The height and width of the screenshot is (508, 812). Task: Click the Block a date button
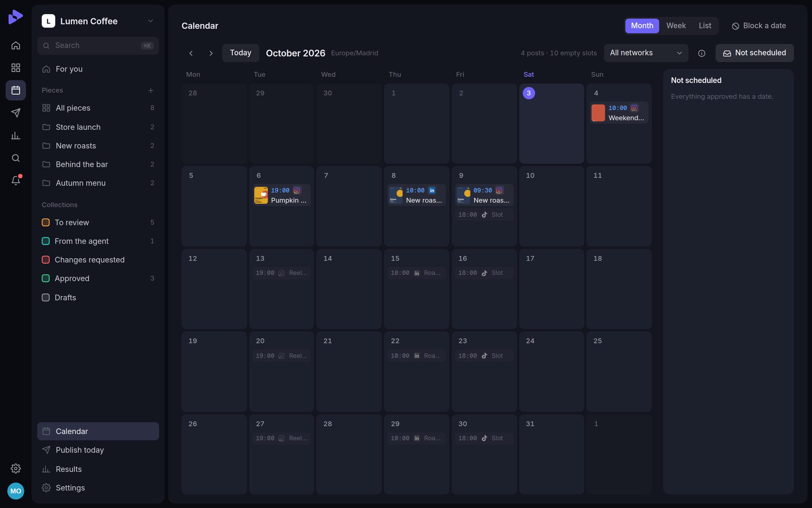click(x=759, y=26)
